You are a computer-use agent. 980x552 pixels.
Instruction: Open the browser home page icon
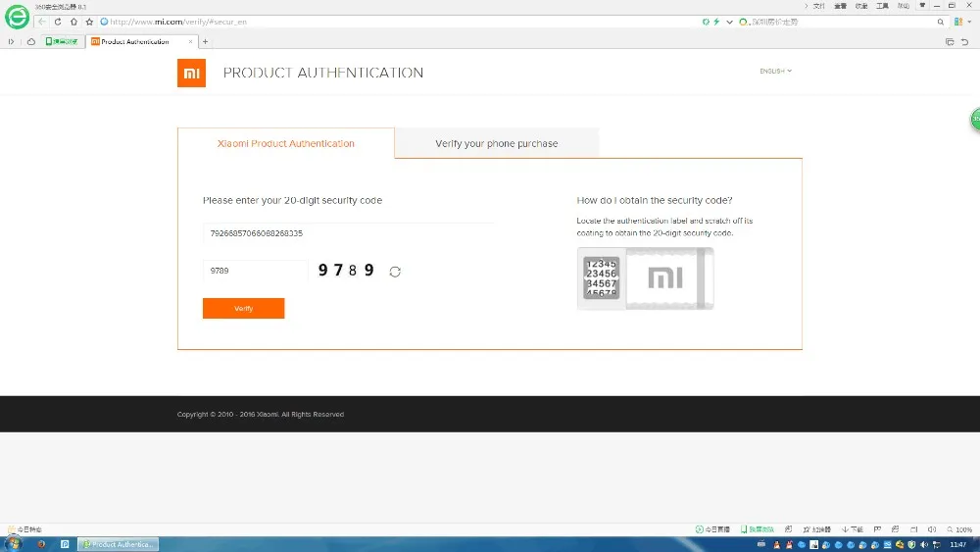coord(73,22)
